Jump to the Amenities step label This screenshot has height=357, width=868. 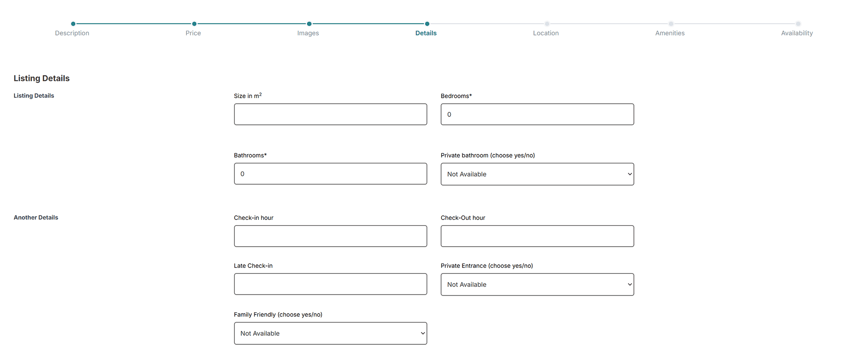[670, 33]
